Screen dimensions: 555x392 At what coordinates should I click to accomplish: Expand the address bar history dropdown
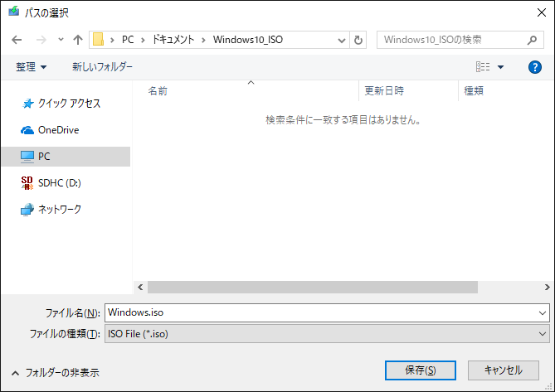click(342, 40)
